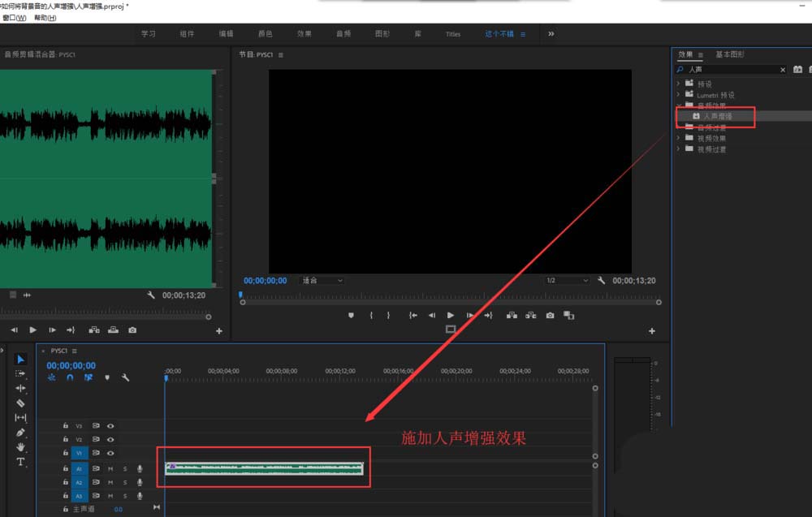Screen dimensions: 812x517
Task: Click Mark In in Program monitor
Action: click(x=371, y=315)
